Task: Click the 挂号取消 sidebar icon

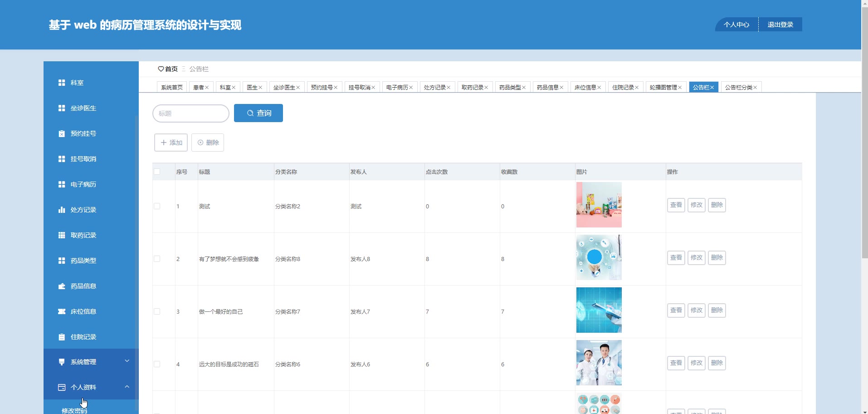Action: pyautogui.click(x=62, y=159)
